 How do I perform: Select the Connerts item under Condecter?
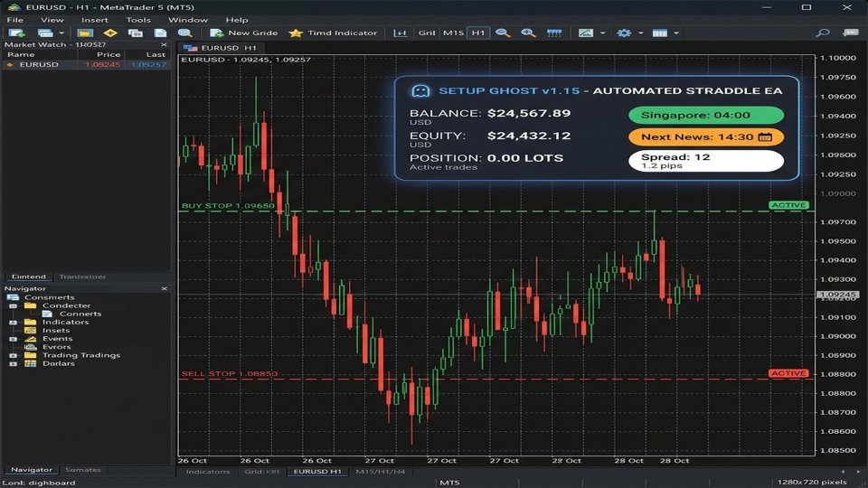click(x=80, y=314)
